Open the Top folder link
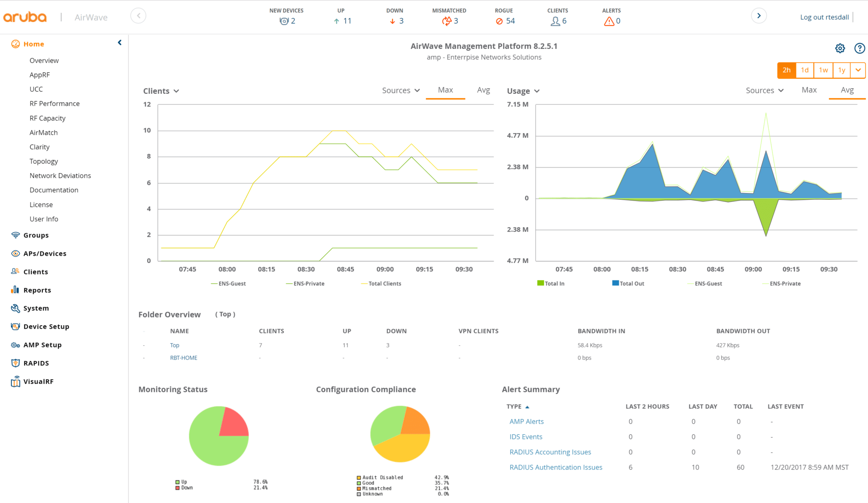868x503 pixels. (x=174, y=345)
